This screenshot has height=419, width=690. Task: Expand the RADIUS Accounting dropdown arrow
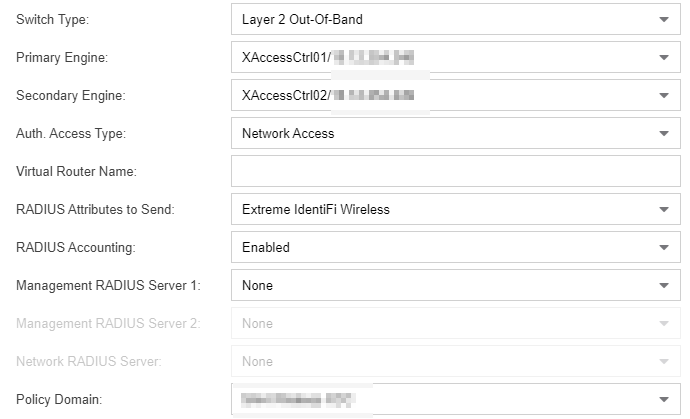663,247
